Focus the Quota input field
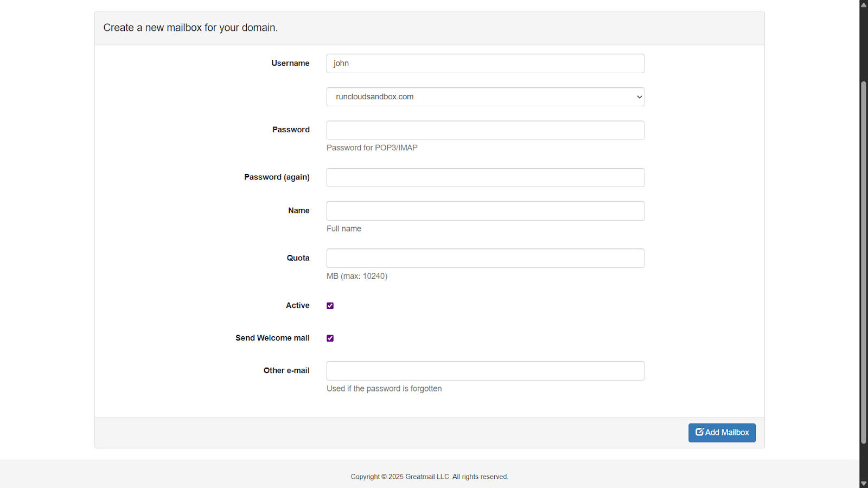Screen dimensions: 868x488 point(485,258)
